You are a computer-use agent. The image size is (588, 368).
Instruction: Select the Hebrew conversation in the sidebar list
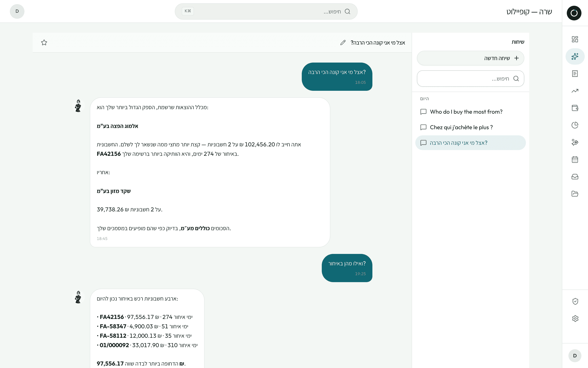tap(470, 143)
